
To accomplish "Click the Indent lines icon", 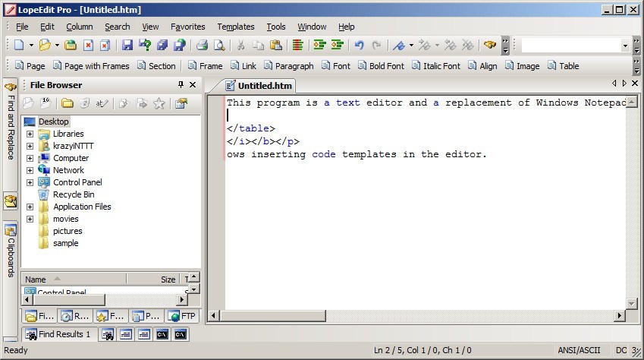I will click(x=319, y=45).
